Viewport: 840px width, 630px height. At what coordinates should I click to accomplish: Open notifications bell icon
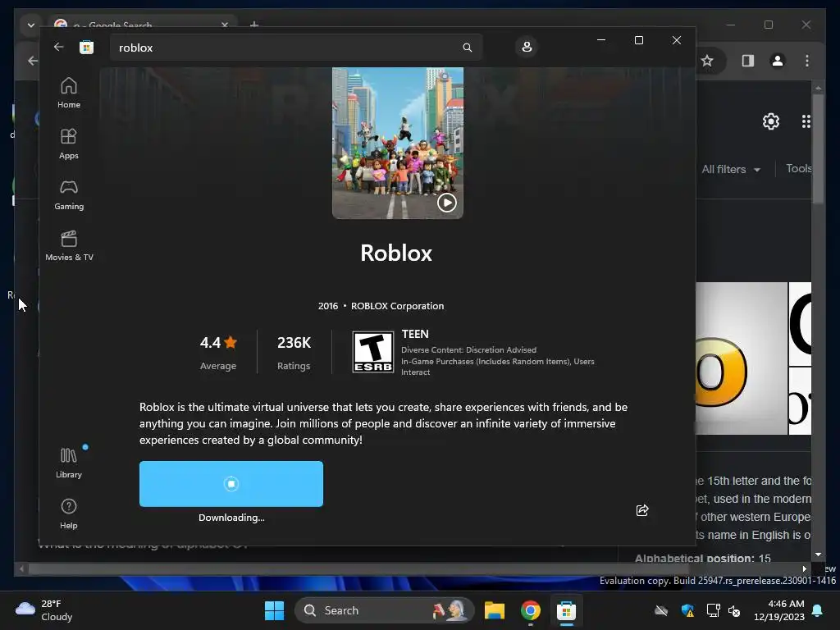818,610
